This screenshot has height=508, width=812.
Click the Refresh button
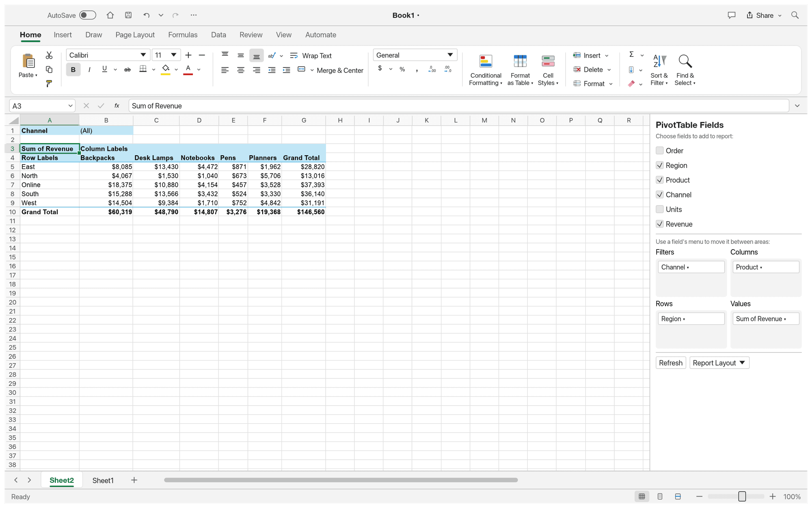point(670,363)
